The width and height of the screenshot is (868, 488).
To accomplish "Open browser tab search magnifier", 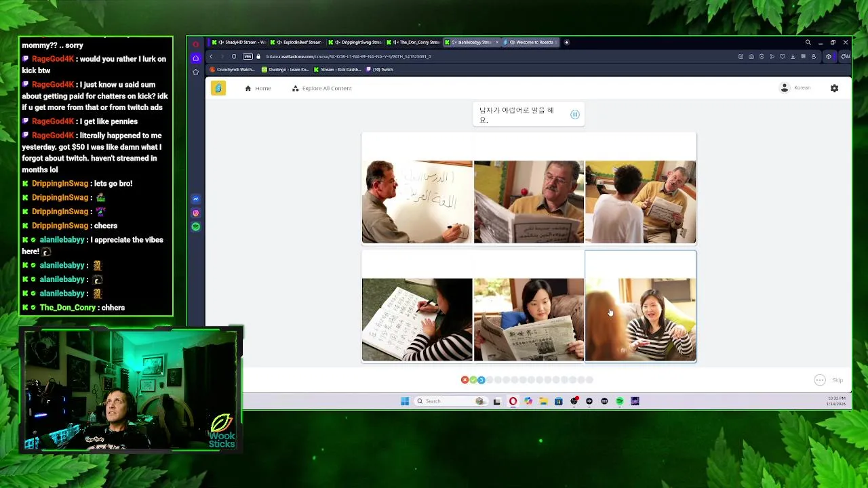I will (808, 42).
